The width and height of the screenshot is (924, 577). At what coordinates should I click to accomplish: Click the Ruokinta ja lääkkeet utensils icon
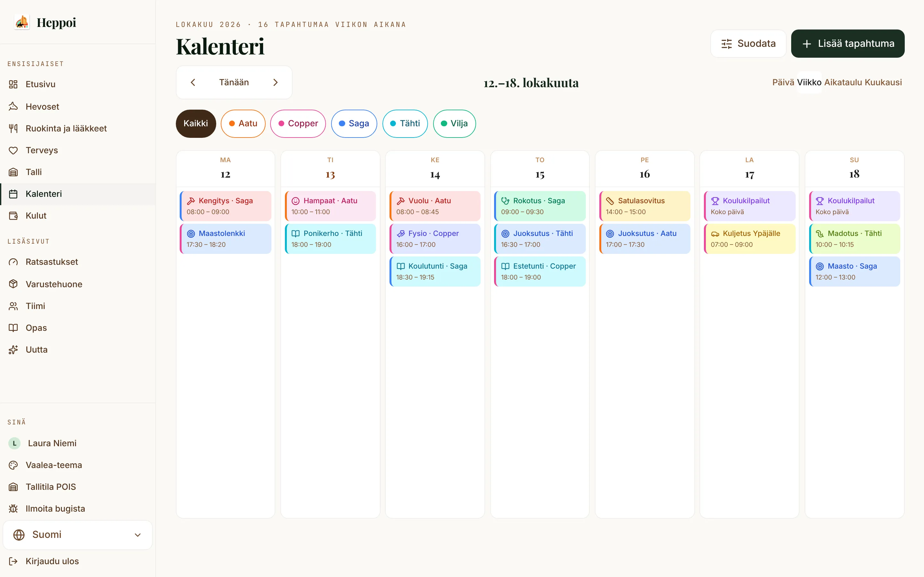pos(13,128)
